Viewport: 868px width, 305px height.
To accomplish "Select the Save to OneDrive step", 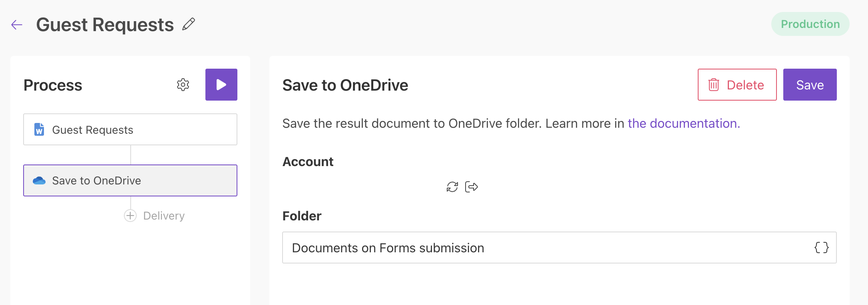I will (x=130, y=180).
